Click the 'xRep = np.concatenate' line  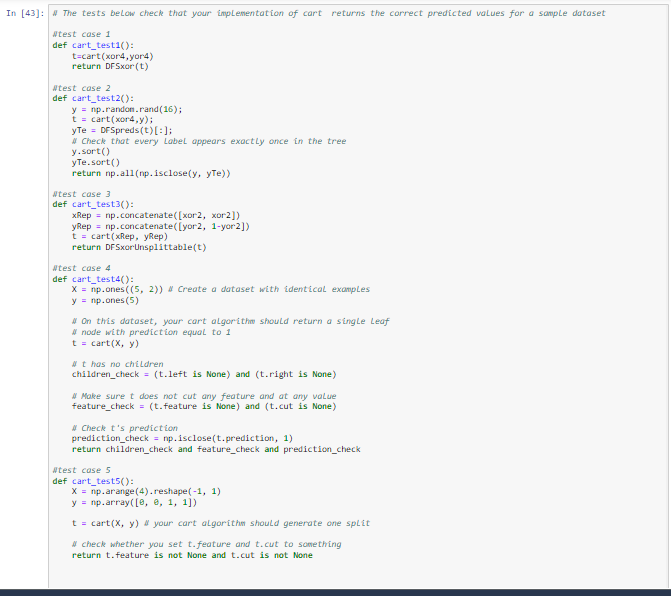point(156,215)
